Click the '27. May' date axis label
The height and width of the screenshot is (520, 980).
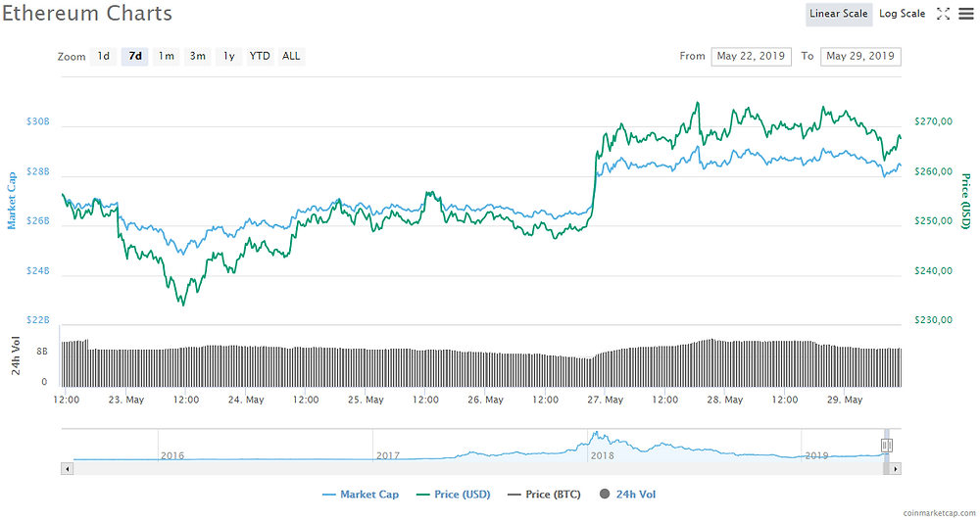coord(605,400)
